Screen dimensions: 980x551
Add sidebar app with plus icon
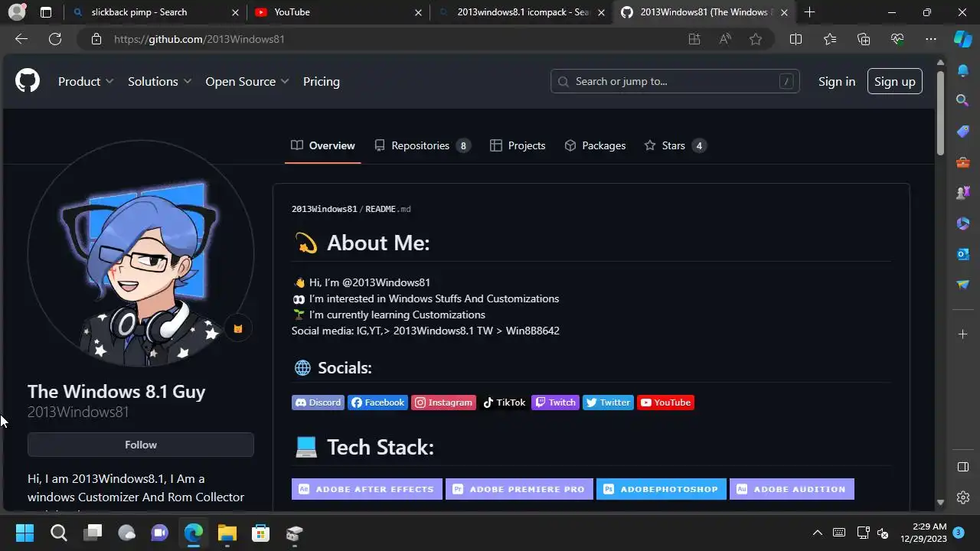click(963, 334)
